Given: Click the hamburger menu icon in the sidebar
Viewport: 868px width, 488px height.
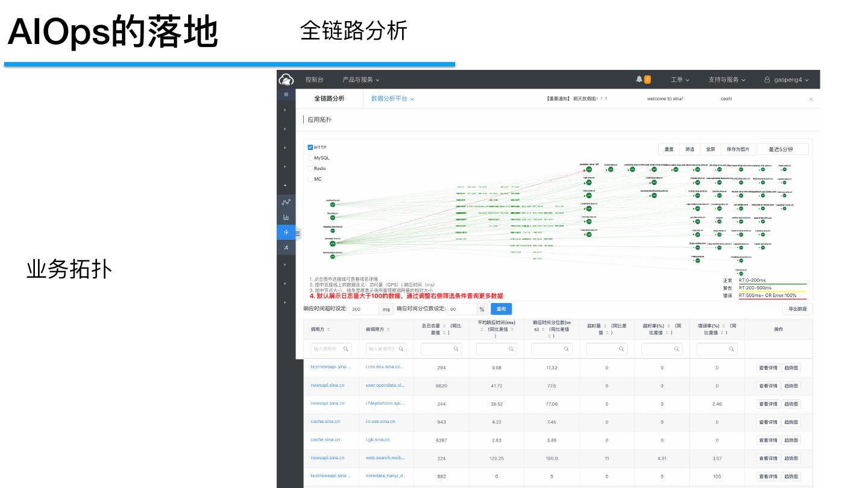Looking at the screenshot, I should 286,95.
